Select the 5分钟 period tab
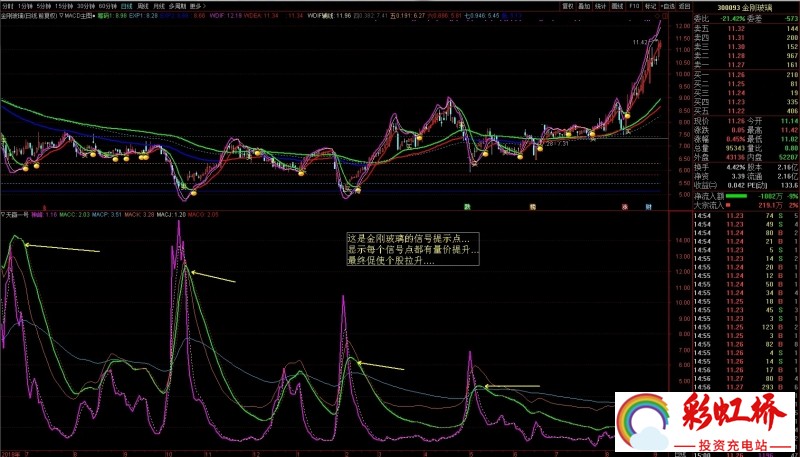 [43, 7]
